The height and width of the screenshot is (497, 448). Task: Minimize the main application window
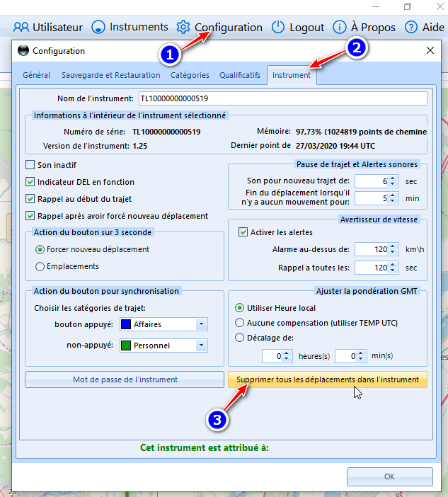point(376,6)
